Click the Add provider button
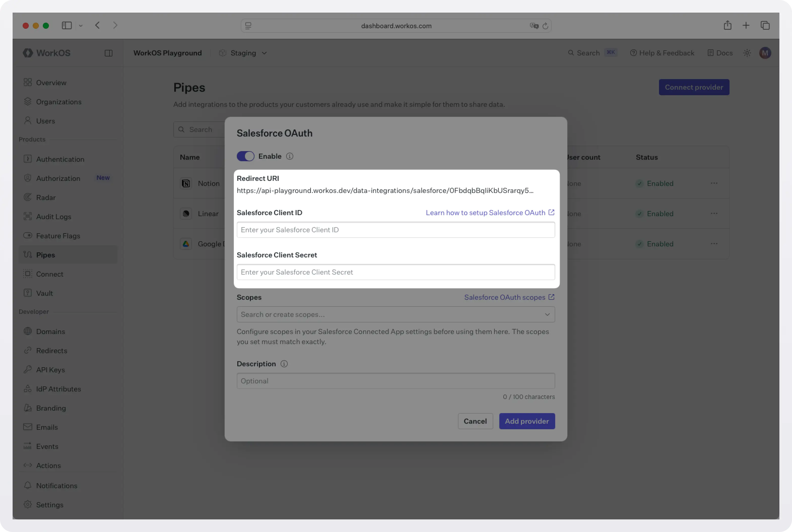Image resolution: width=792 pixels, height=532 pixels. point(527,421)
